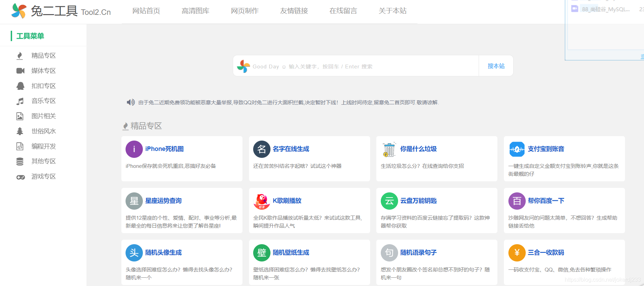Open the iPhone死机图 title link
Viewport: 644px width, 286px height.
(165, 149)
